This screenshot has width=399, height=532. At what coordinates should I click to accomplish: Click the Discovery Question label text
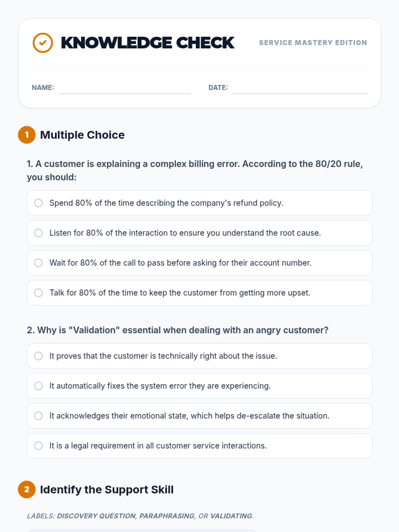[96, 516]
